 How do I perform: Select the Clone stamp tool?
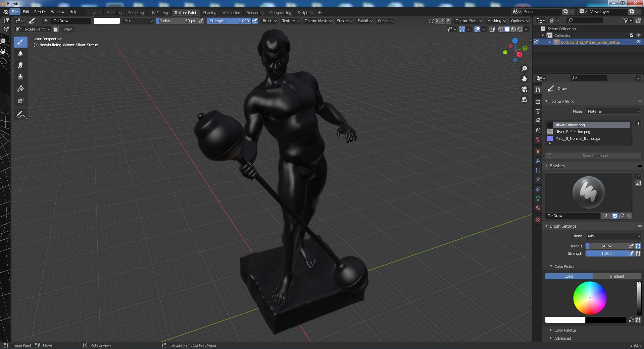click(x=20, y=77)
